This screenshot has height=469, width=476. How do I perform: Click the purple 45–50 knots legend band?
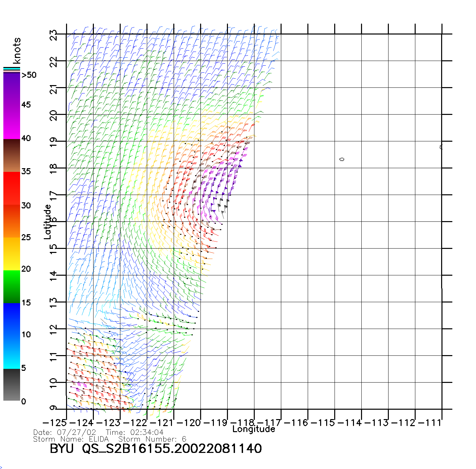[11, 89]
